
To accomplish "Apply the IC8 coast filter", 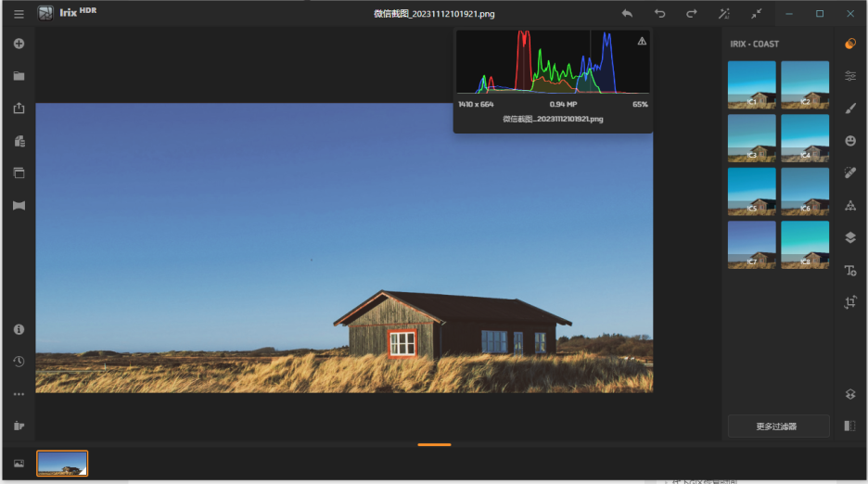I will pyautogui.click(x=805, y=245).
